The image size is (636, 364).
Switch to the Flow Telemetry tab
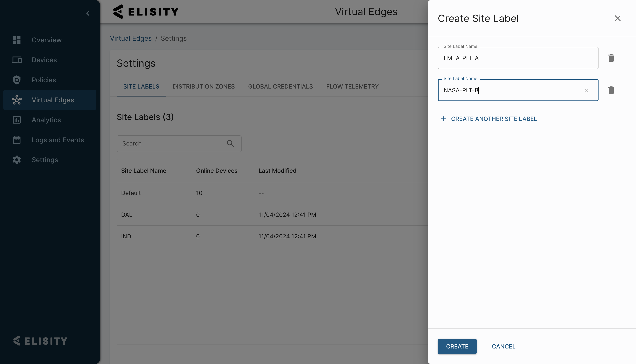click(x=352, y=86)
